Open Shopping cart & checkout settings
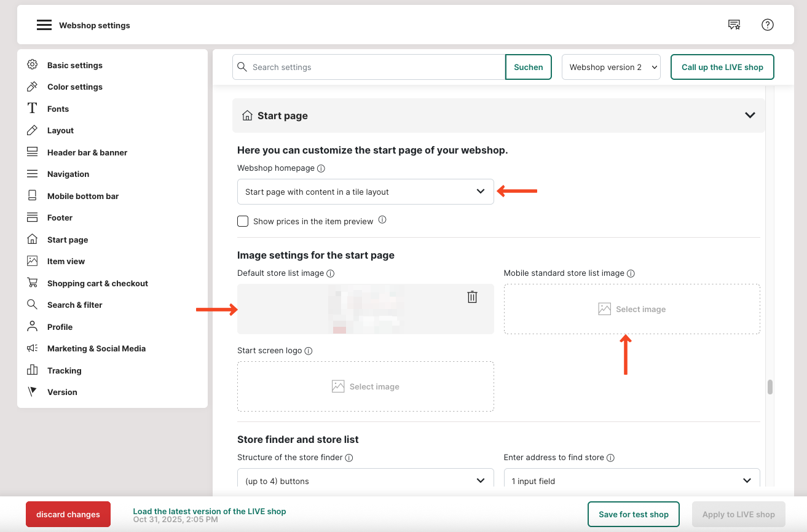 click(97, 283)
